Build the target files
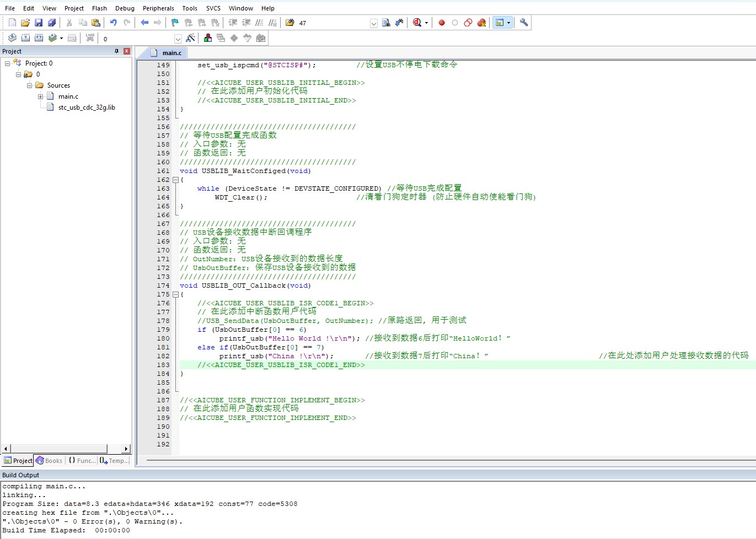The image size is (756, 539). (x=25, y=38)
